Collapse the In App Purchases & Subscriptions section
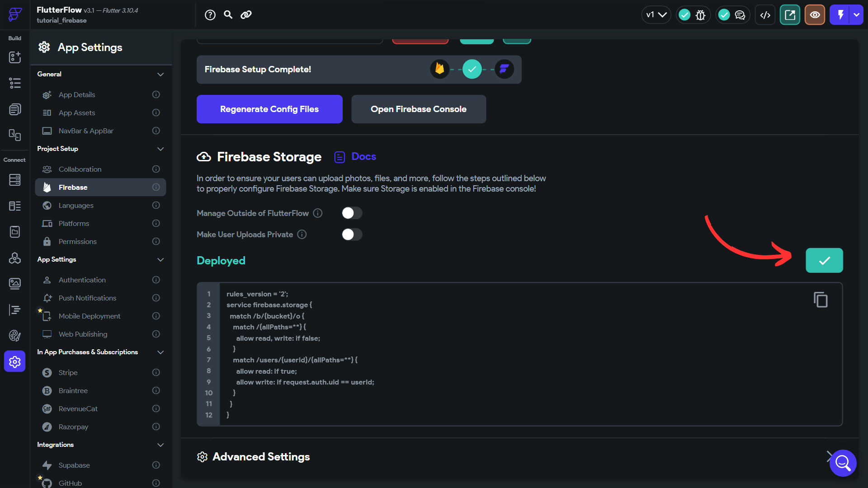The width and height of the screenshot is (868, 488). pos(160,352)
